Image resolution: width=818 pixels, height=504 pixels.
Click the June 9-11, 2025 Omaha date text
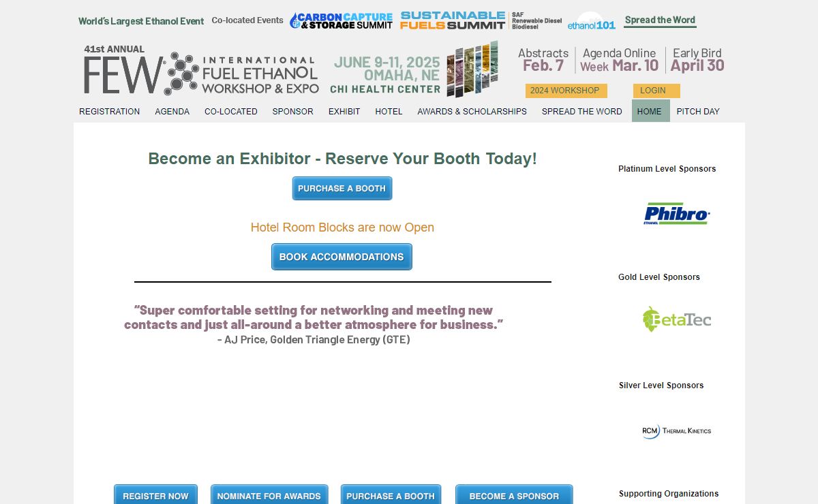pyautogui.click(x=387, y=69)
